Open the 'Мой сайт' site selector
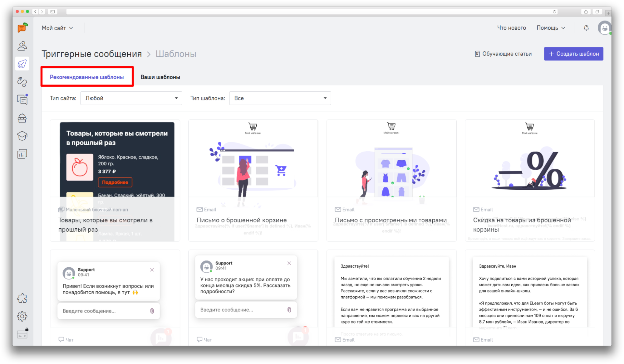 57,28
